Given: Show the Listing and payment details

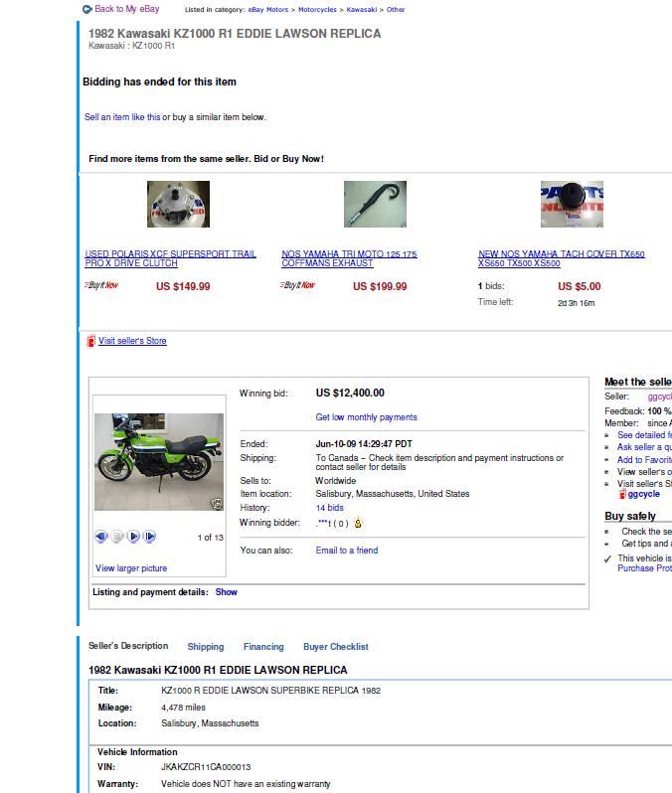Looking at the screenshot, I should click(x=227, y=592).
